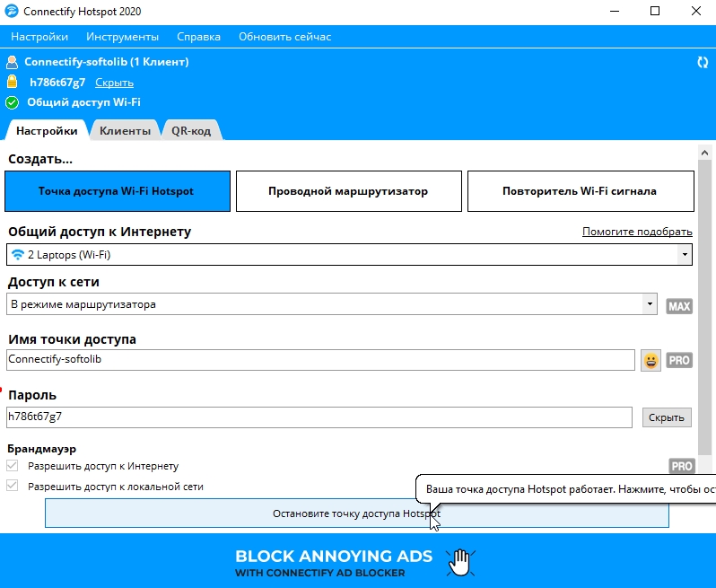716x588 pixels.
Task: Click the Wi-Fi icon in 2 Laptops dropdown
Action: (17, 254)
